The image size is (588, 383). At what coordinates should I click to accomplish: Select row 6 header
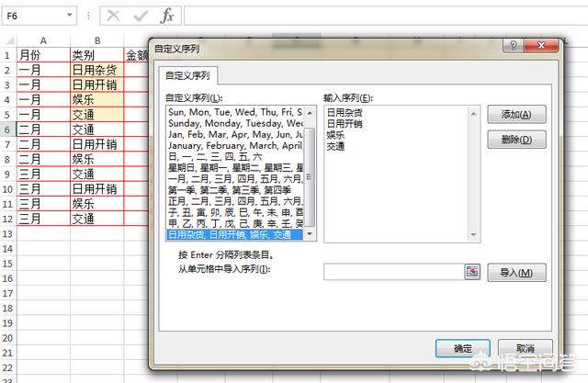coord(8,130)
